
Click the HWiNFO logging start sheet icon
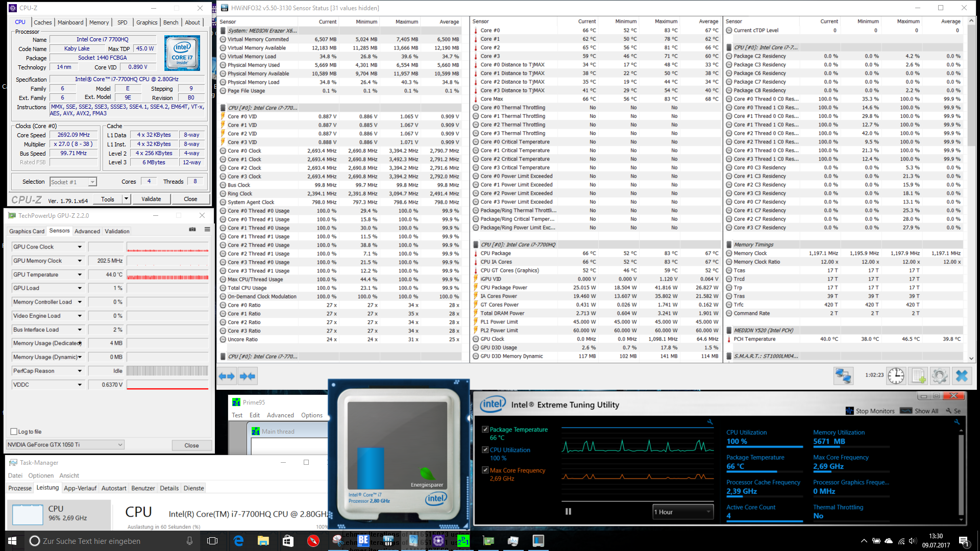click(x=918, y=376)
